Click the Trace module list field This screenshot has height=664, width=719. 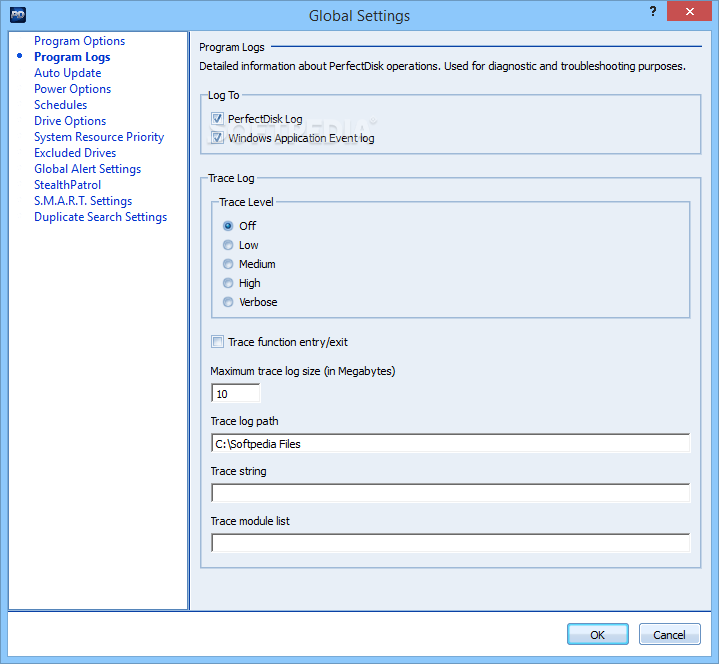point(450,543)
